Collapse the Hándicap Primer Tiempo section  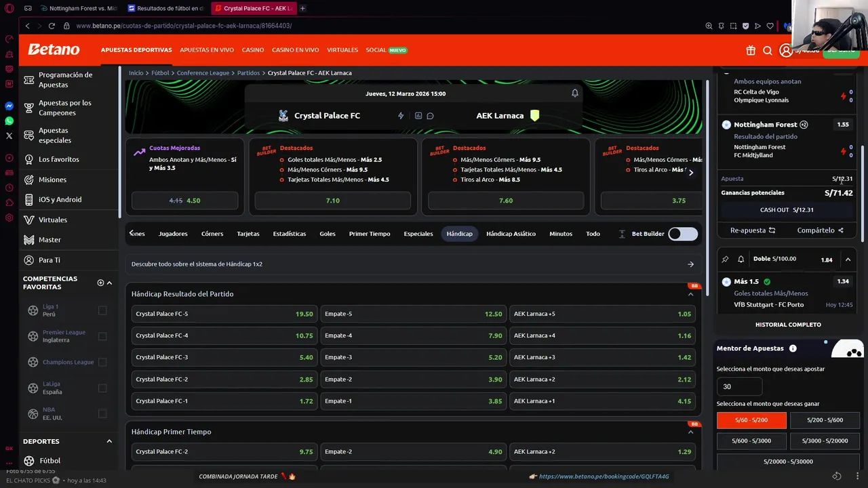(x=690, y=432)
